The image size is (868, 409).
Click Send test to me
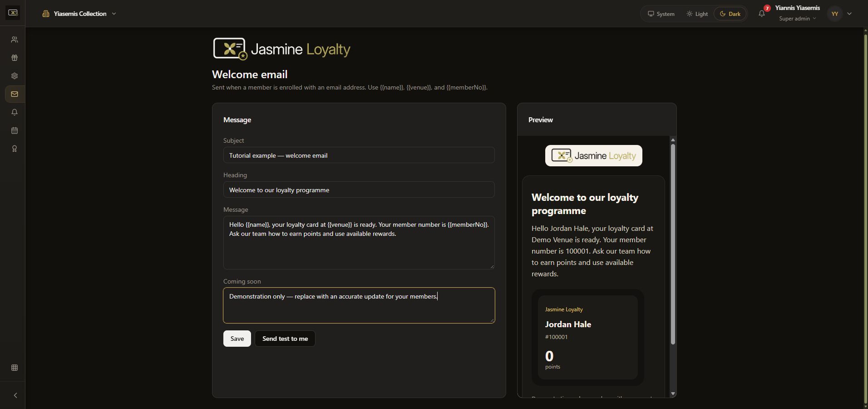[x=285, y=339]
